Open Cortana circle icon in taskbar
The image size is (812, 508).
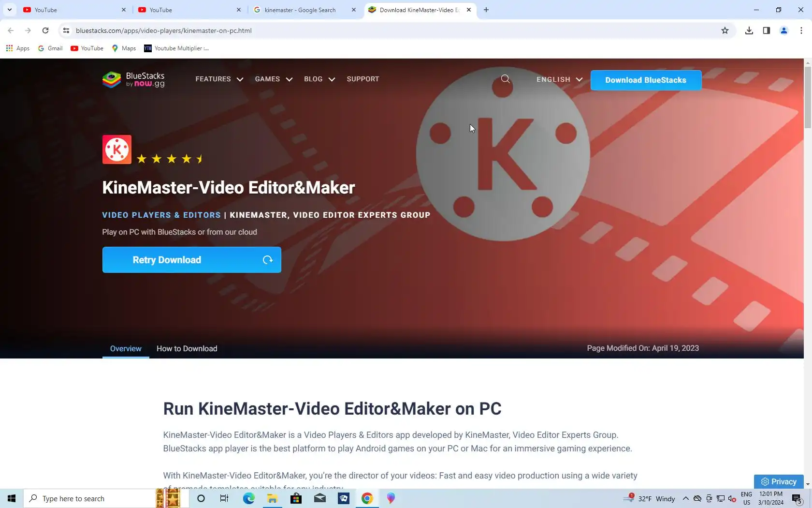pos(201,498)
